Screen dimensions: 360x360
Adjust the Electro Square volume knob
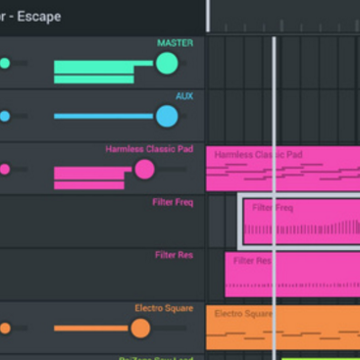(140, 328)
